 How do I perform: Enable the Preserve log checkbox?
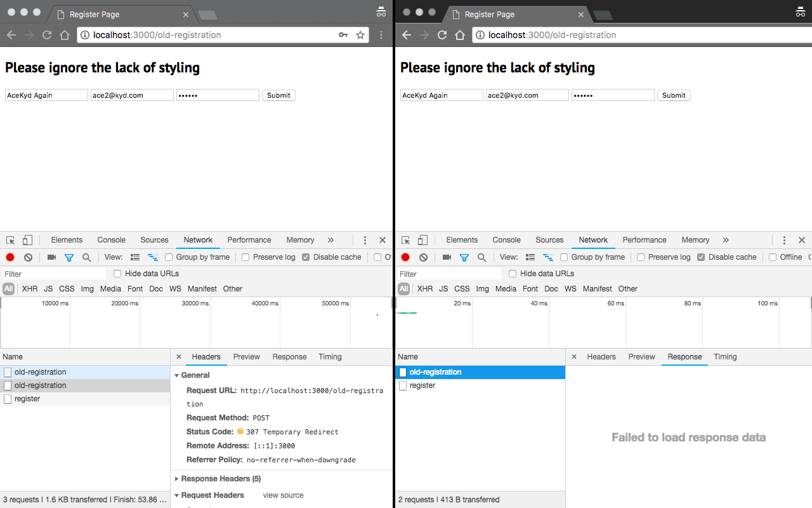[245, 257]
